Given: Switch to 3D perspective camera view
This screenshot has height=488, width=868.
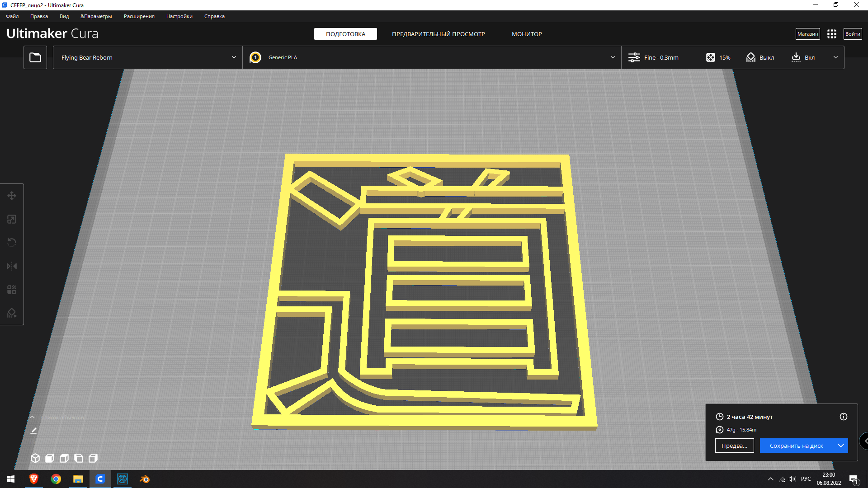Looking at the screenshot, I should pos(35,458).
